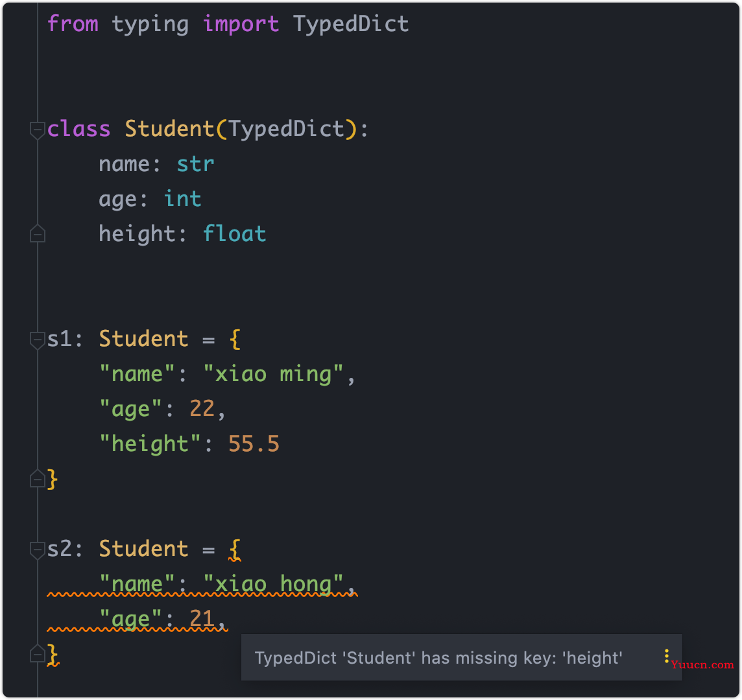The height and width of the screenshot is (700, 742).
Task: Click the "xiao ming" string value
Action: [272, 375]
